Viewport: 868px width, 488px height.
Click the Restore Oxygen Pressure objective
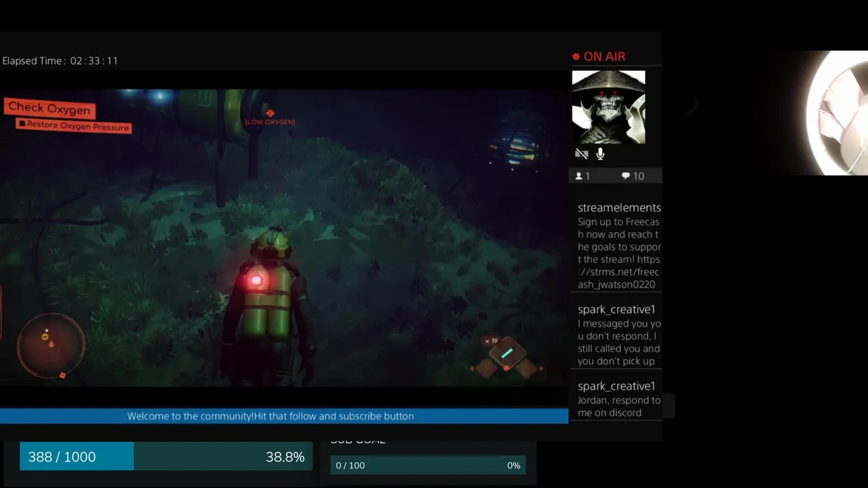pyautogui.click(x=73, y=125)
